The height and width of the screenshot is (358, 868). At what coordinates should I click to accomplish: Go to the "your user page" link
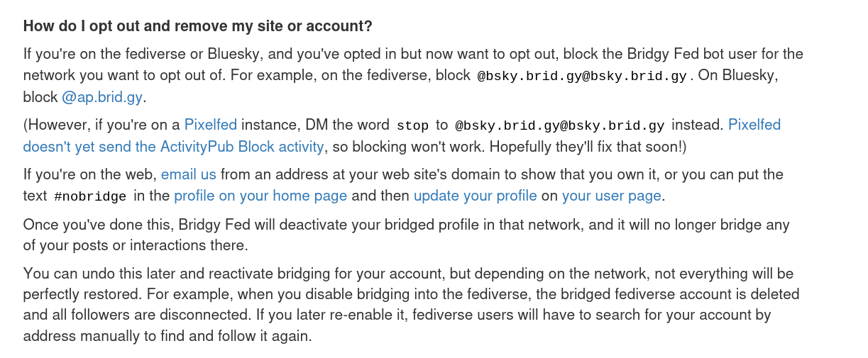pos(611,196)
